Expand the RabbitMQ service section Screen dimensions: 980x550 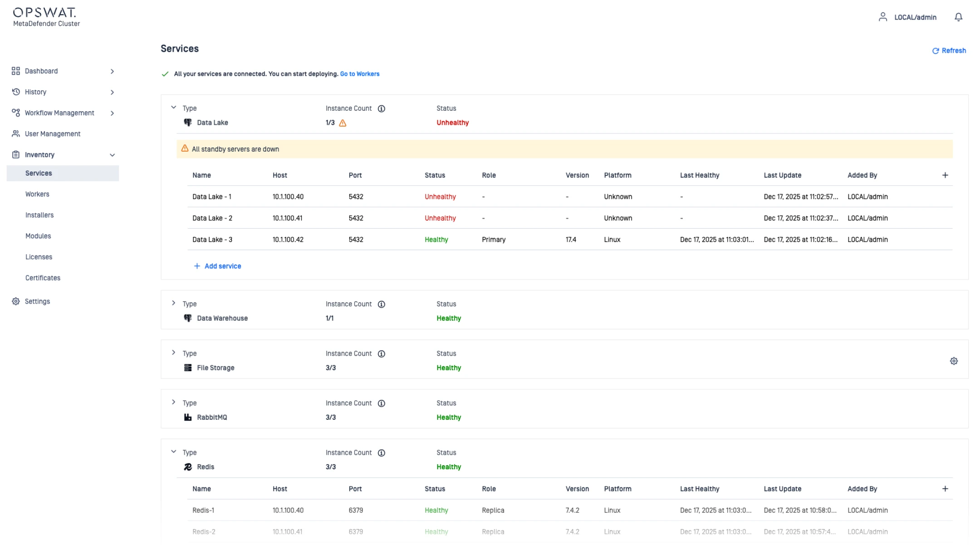tap(173, 402)
